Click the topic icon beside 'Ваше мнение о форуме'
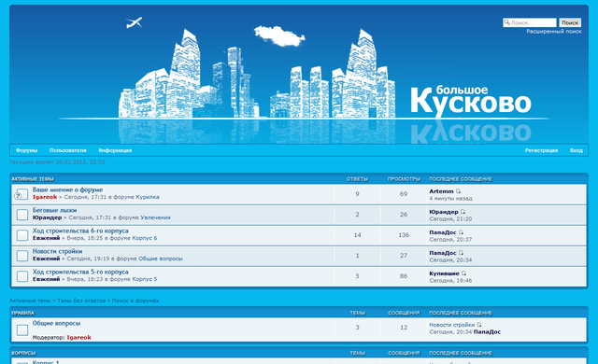Screen dimensions: 598x364 [x=21, y=194]
